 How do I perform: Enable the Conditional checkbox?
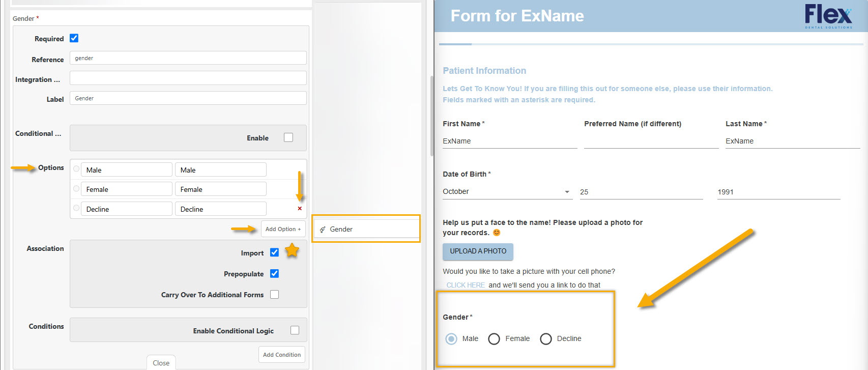click(x=288, y=137)
